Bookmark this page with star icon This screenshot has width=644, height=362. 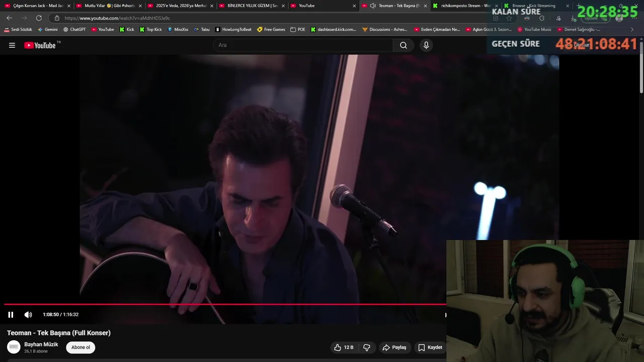(509, 18)
